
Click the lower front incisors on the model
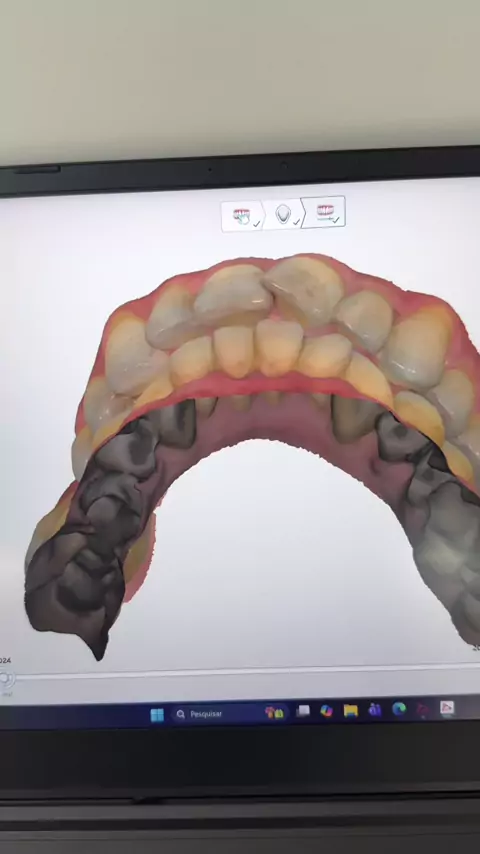pos(259,349)
